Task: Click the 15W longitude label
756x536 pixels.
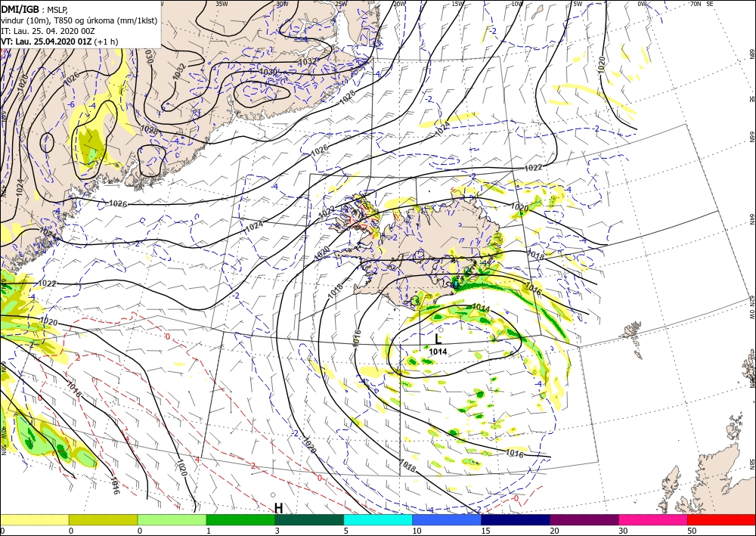Action: (458, 4)
